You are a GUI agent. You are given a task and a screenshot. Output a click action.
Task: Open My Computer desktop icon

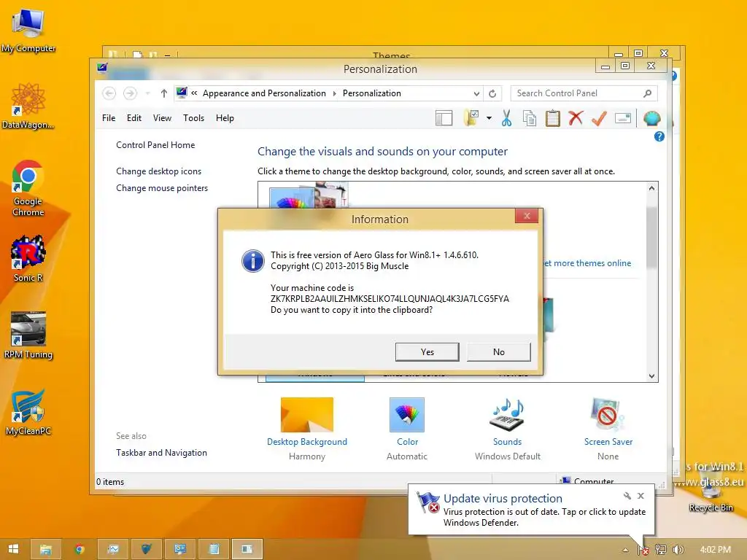(x=28, y=29)
